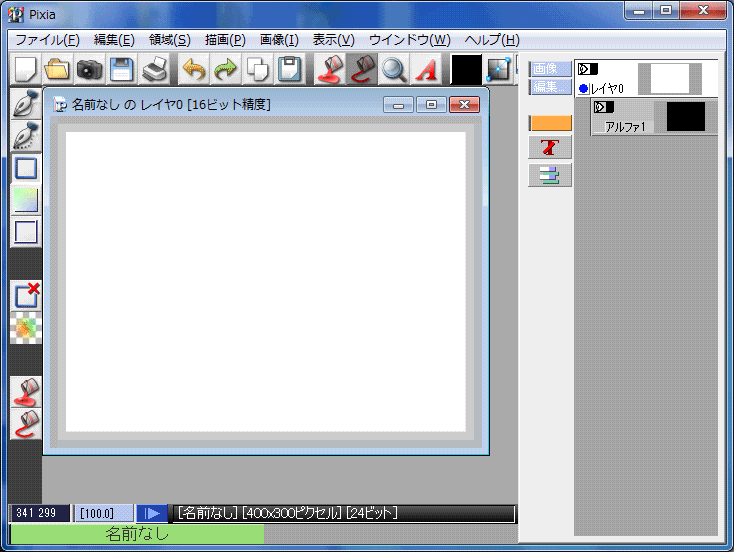Maximize the main Pixia window

(x=666, y=11)
